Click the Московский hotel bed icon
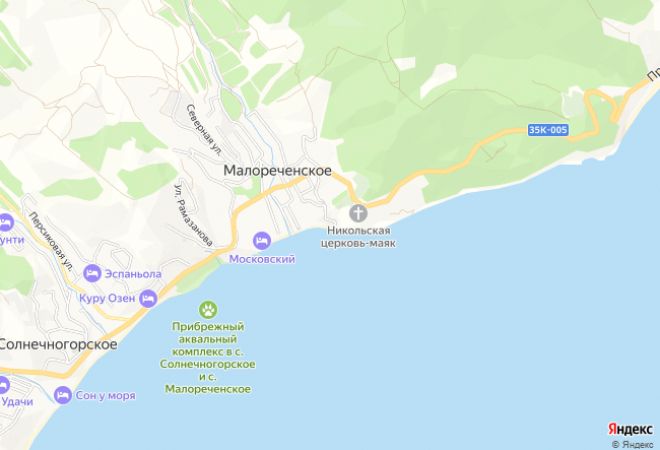The width and height of the screenshot is (660, 450). (262, 241)
